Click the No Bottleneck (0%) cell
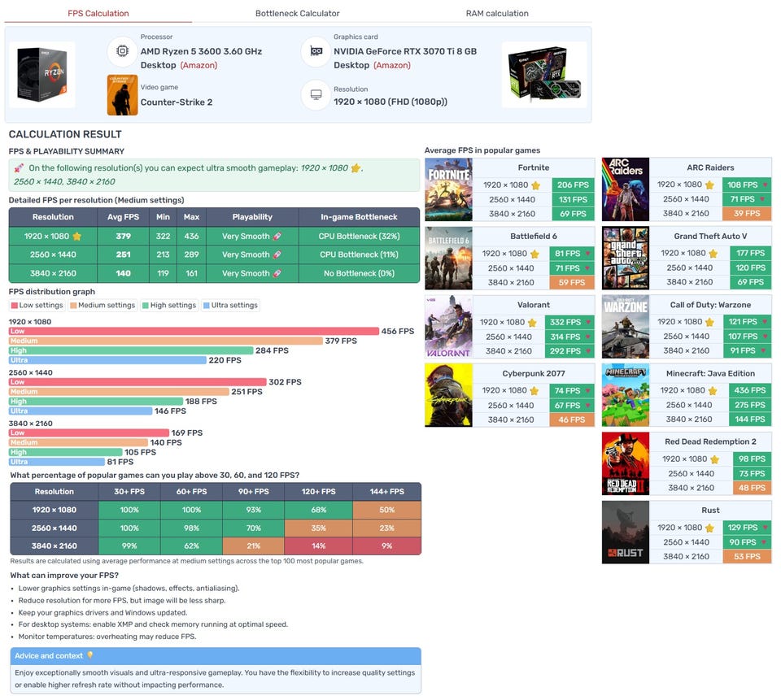This screenshot has width=781, height=700. (x=359, y=273)
